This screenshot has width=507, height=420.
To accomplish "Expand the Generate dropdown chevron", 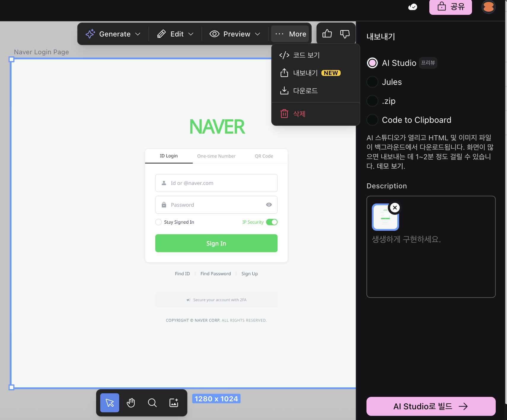I will pyautogui.click(x=138, y=34).
